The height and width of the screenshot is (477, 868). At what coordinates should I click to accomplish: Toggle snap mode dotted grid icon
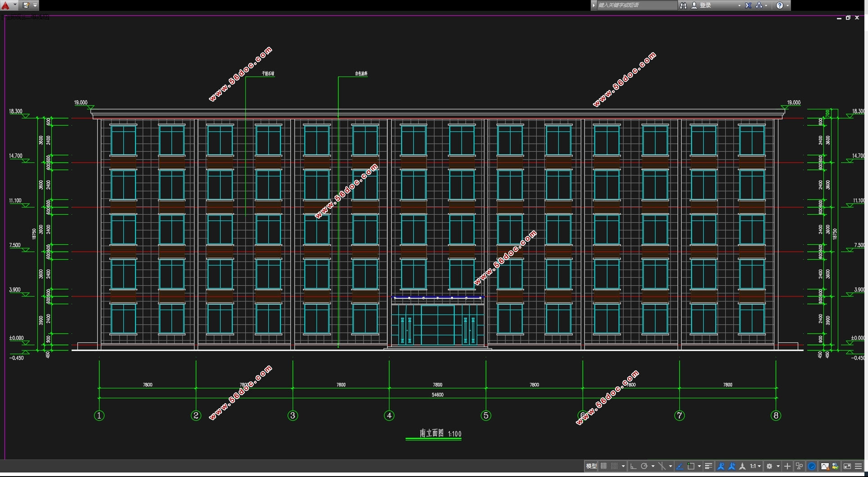[615, 466]
